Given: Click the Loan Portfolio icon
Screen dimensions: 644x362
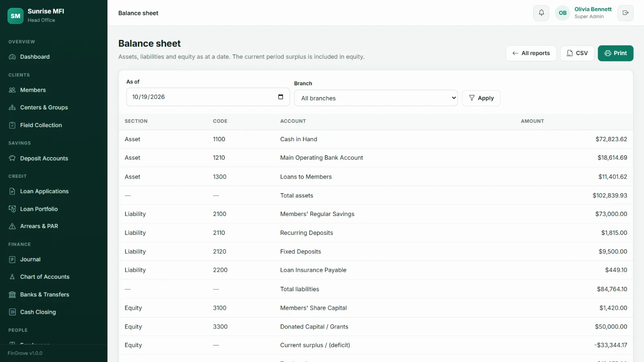Looking at the screenshot, I should [x=12, y=209].
